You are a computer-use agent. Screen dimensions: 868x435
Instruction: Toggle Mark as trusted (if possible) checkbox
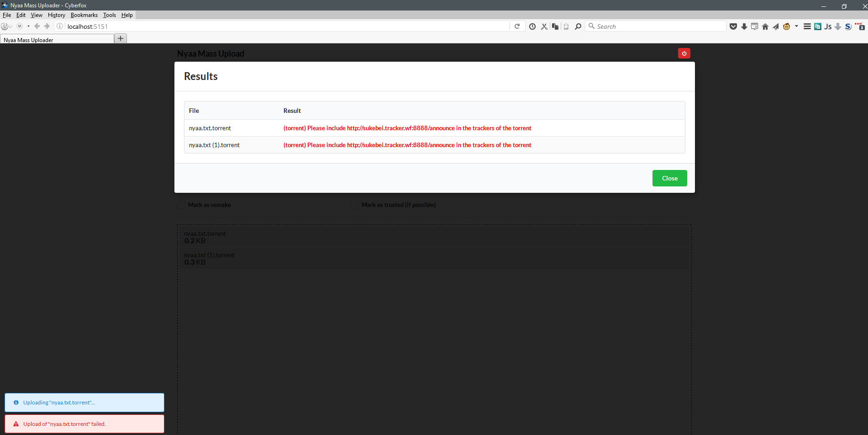(354, 205)
